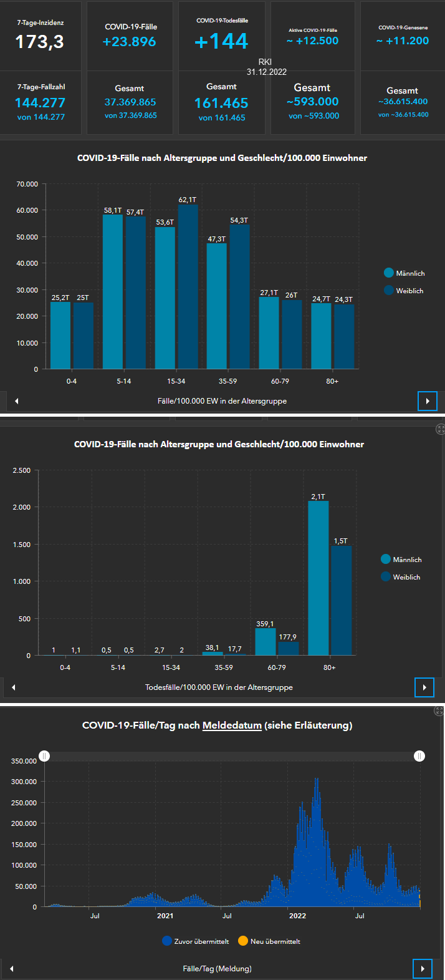Select the COVID-19-Todesfälle +144 tile
Image resolution: width=445 pixels, height=980 pixels.
[x=221, y=36]
